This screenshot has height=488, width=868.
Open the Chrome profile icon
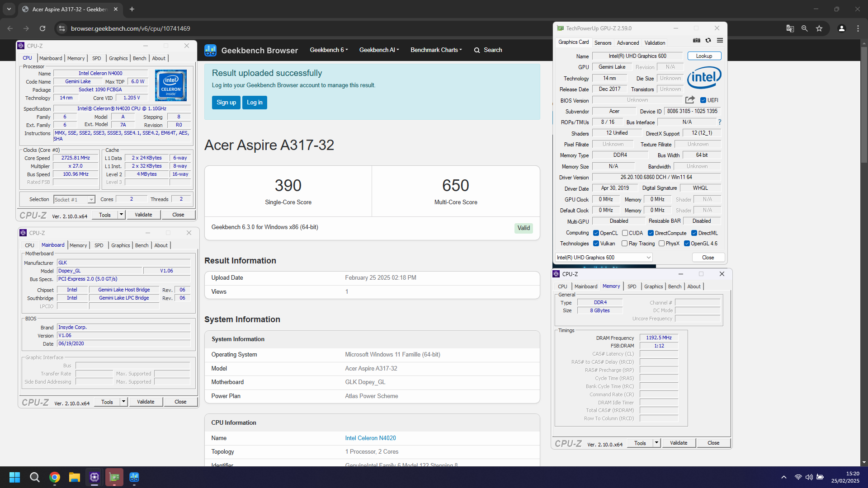coord(842,28)
